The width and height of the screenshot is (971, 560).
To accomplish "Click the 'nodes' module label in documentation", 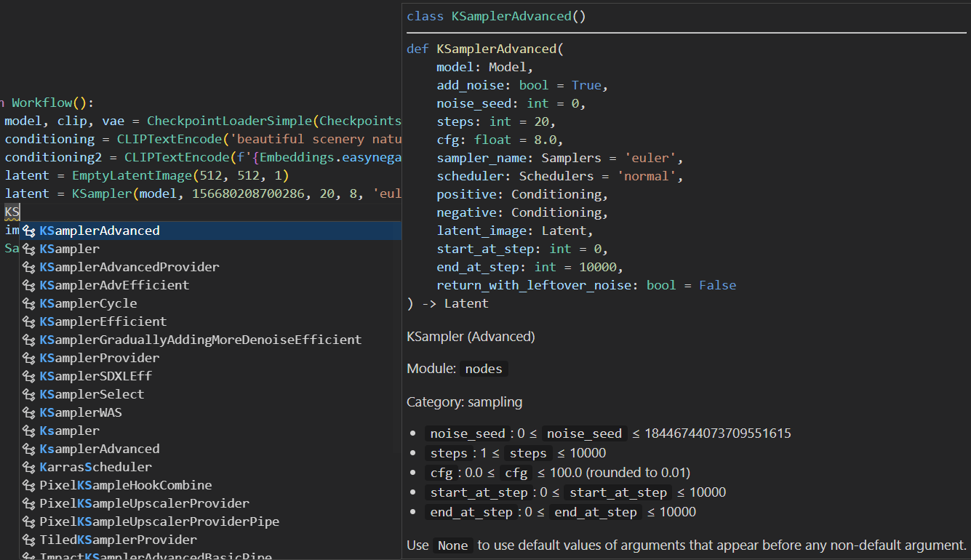I will coord(484,369).
